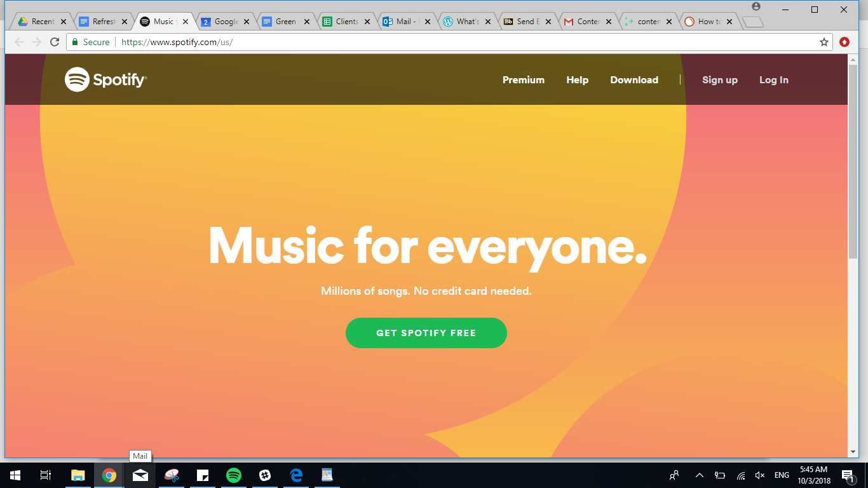
Task: Switch to the Green Google Docs tab
Action: click(286, 22)
